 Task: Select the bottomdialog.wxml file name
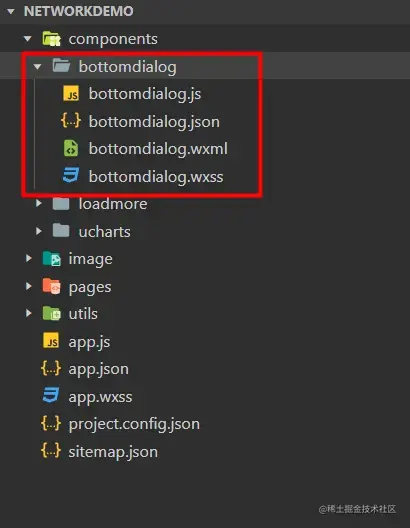(158, 149)
